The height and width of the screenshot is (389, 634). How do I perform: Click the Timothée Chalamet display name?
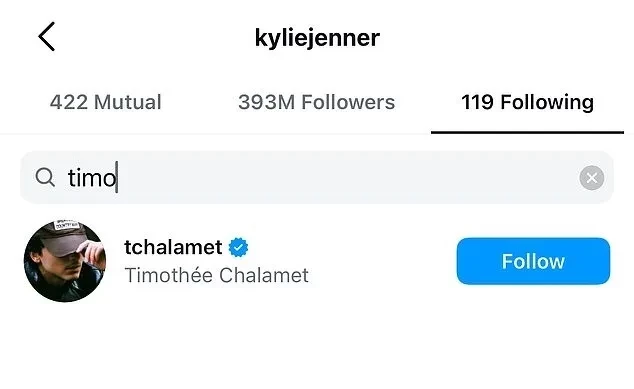(x=216, y=275)
